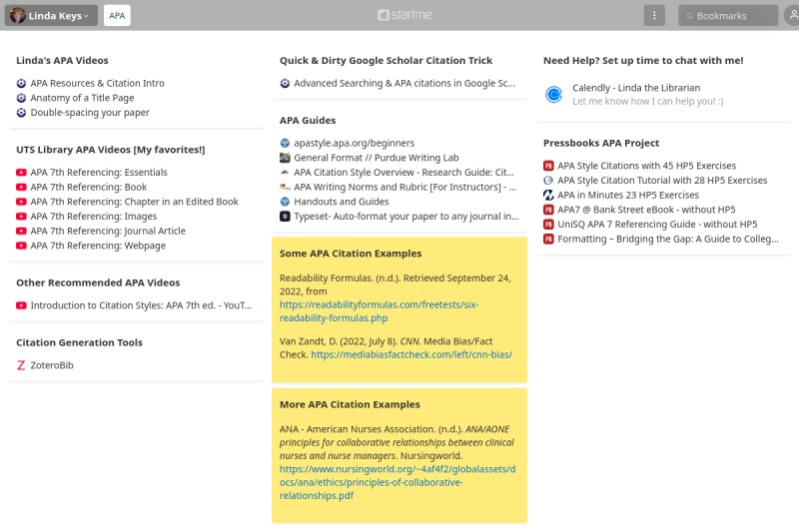Open the Linda Keys profile dropdown
Viewport: 799px width, 532px height.
[x=51, y=15]
